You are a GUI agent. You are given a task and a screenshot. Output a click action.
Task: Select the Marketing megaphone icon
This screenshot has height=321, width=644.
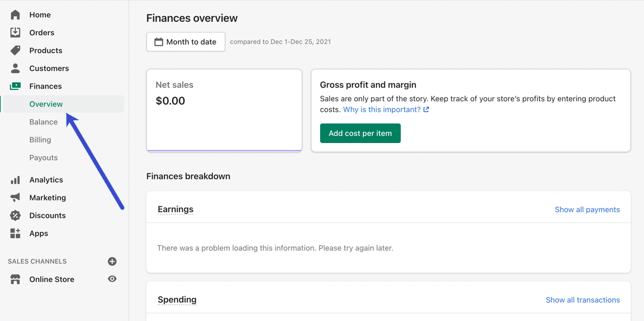coord(15,197)
